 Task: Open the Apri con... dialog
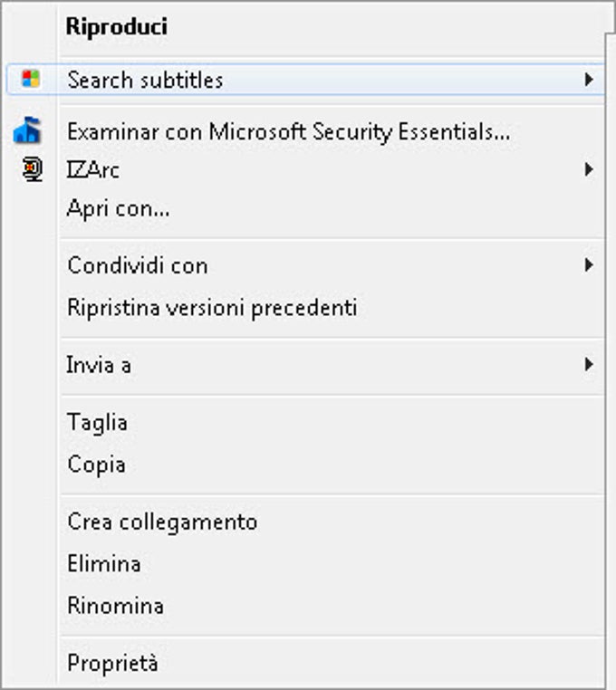point(118,209)
